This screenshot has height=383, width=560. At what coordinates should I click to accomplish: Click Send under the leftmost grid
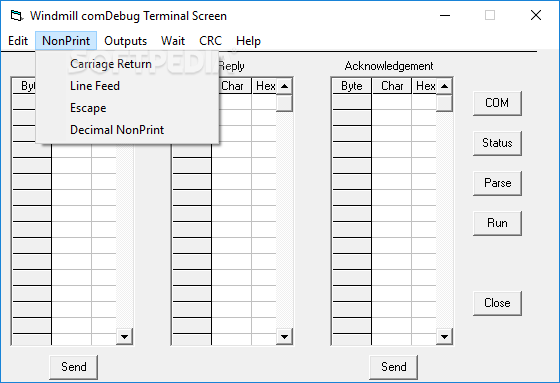pyautogui.click(x=74, y=367)
